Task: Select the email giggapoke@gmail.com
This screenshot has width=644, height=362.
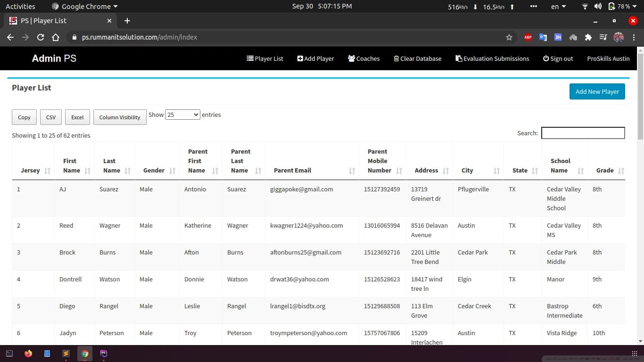Action: pyautogui.click(x=302, y=189)
